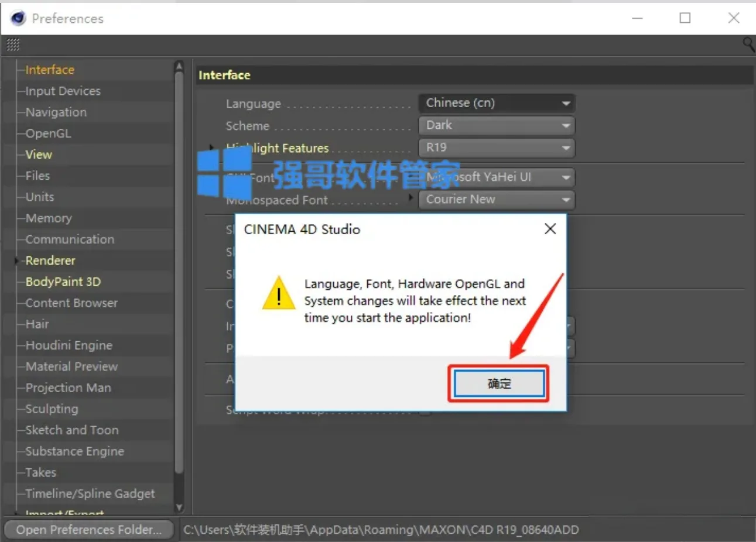This screenshot has width=756, height=542.
Task: Select Projection Man in the preferences tree
Action: click(68, 387)
